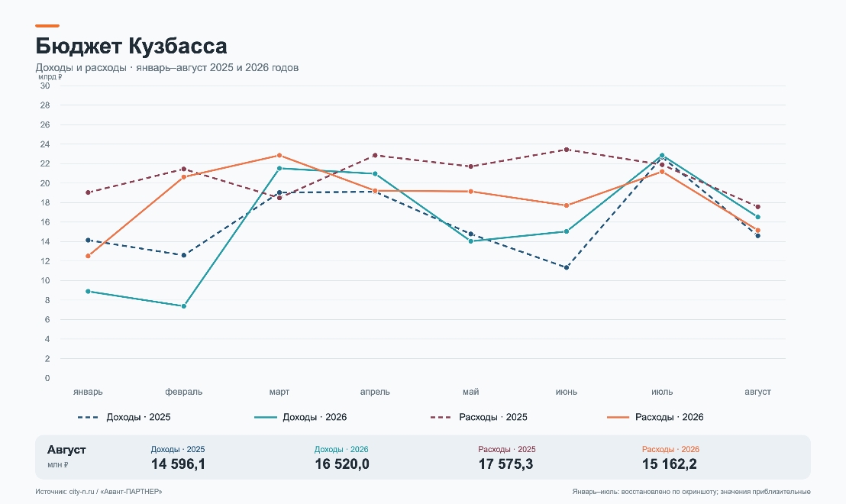The height and width of the screenshot is (504, 846).
Task: Click the source line 'Источник: city-n.ru'
Action: point(65,492)
